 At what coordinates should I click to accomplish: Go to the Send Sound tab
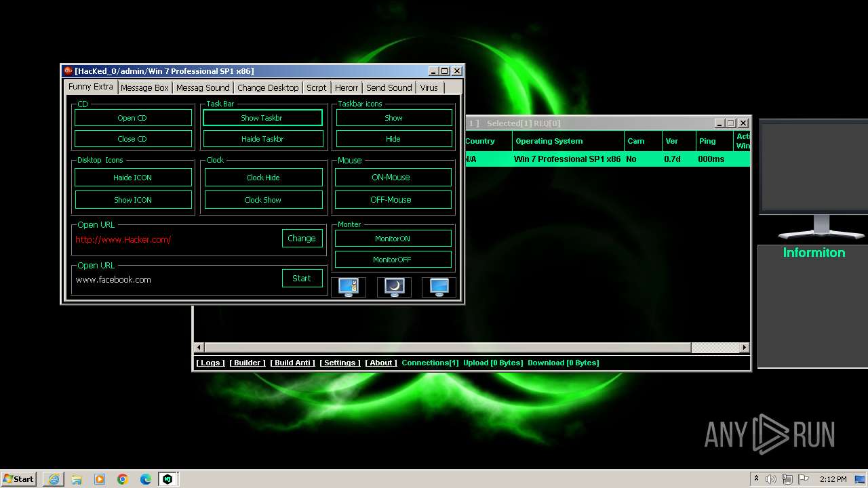389,87
